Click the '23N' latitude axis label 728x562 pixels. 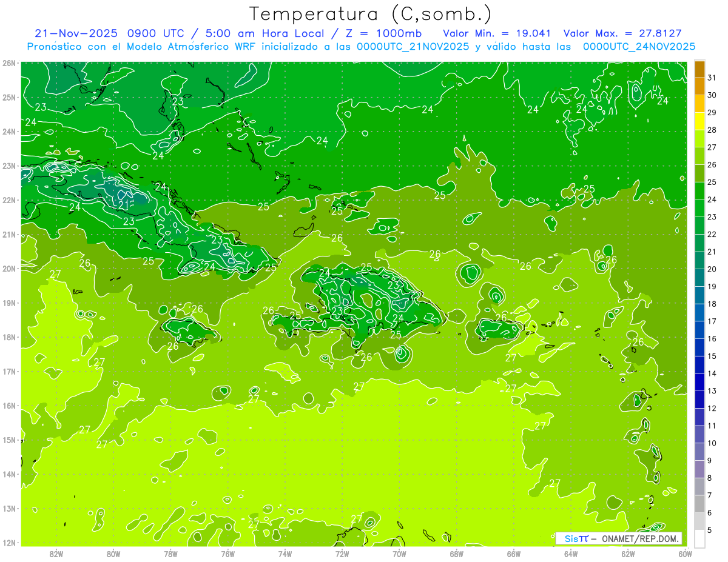(8, 166)
